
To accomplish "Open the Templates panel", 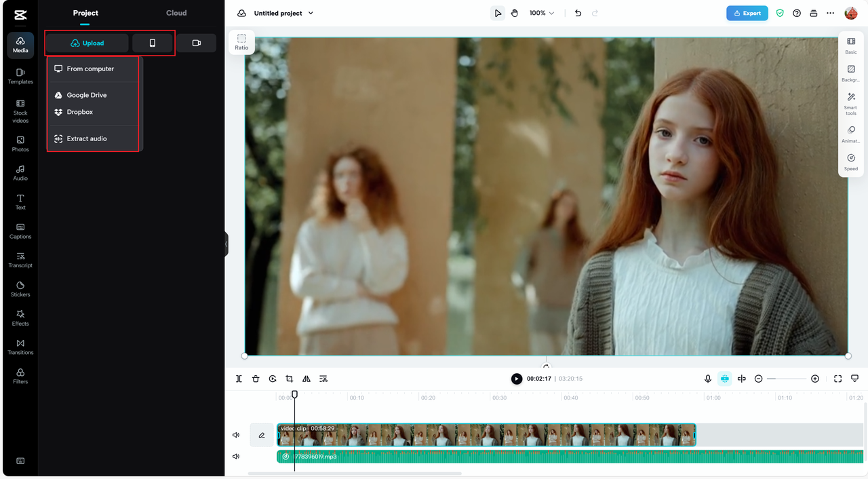I will coord(20,76).
